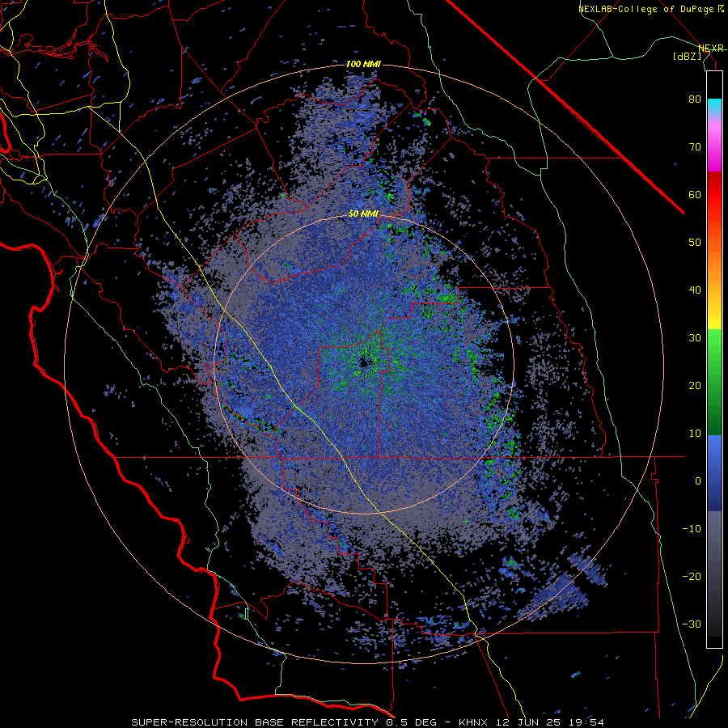The image size is (728, 728).
Task: Click the 60 value on the dBZ scale
Action: [695, 194]
